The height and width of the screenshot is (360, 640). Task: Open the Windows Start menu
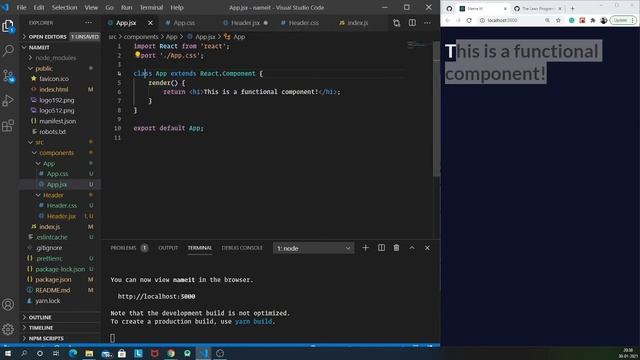pos(8,353)
